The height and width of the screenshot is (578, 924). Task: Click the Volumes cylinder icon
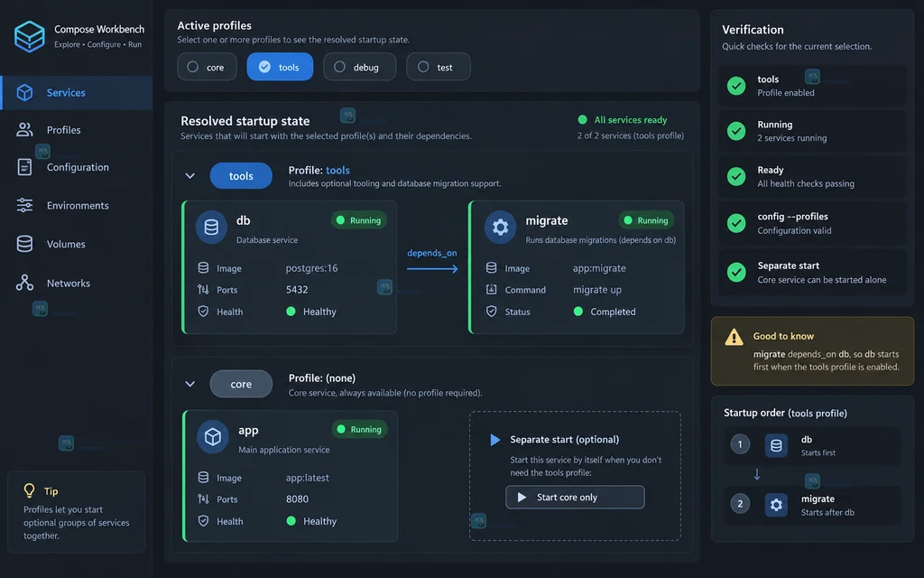tap(24, 244)
